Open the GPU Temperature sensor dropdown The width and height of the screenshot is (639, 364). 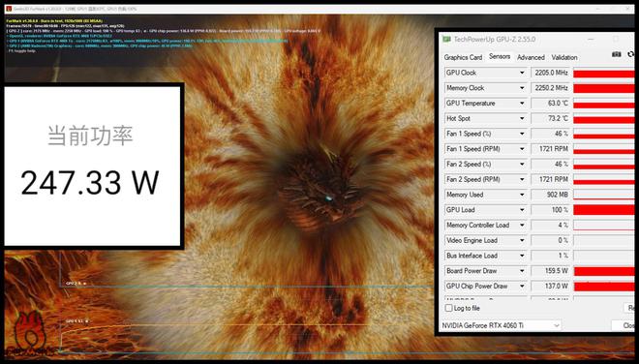point(522,104)
